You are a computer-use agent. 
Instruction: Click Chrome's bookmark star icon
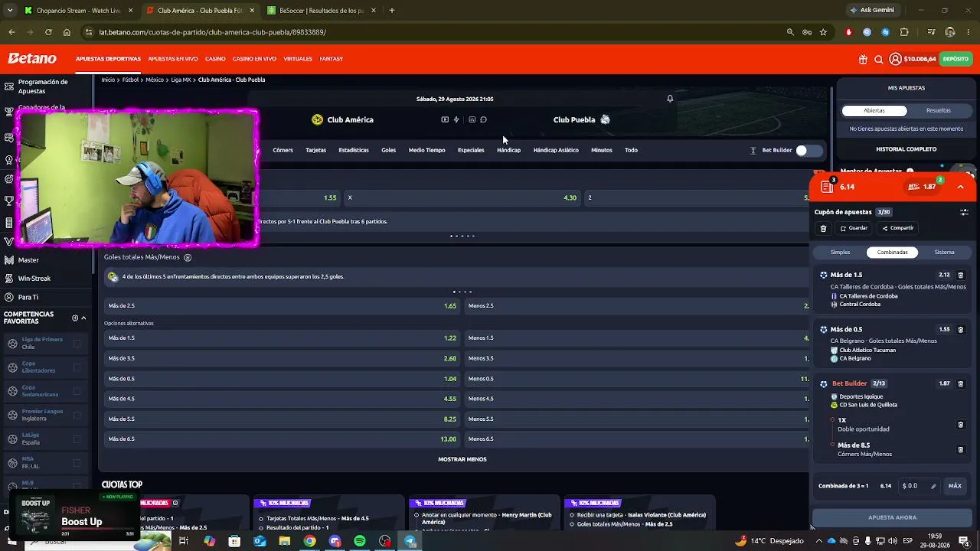[x=823, y=32]
